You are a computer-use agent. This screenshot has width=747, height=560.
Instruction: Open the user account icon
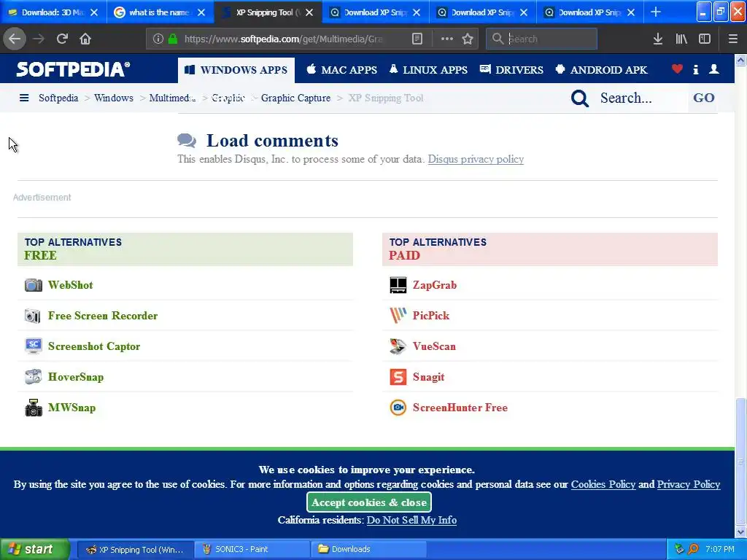click(713, 69)
